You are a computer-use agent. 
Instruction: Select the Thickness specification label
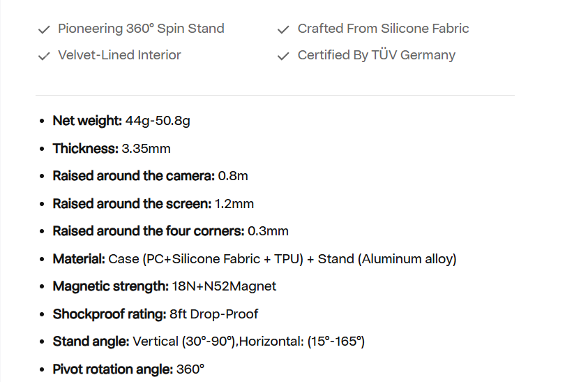[x=85, y=148]
